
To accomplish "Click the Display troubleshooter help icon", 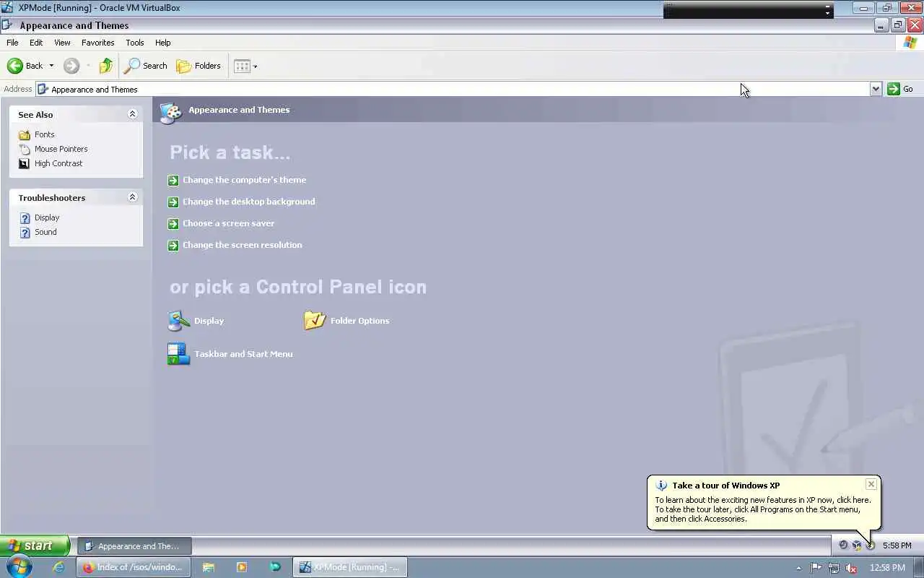I will point(25,217).
